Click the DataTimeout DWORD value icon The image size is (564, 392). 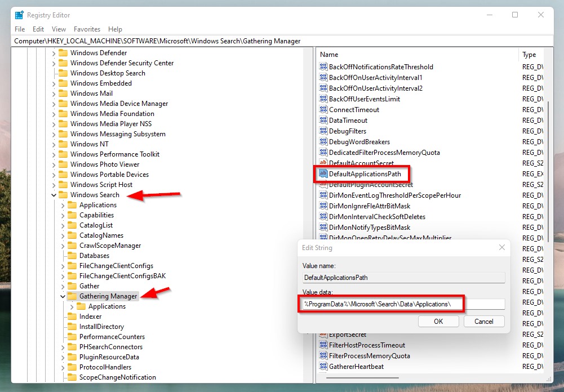[x=323, y=120]
